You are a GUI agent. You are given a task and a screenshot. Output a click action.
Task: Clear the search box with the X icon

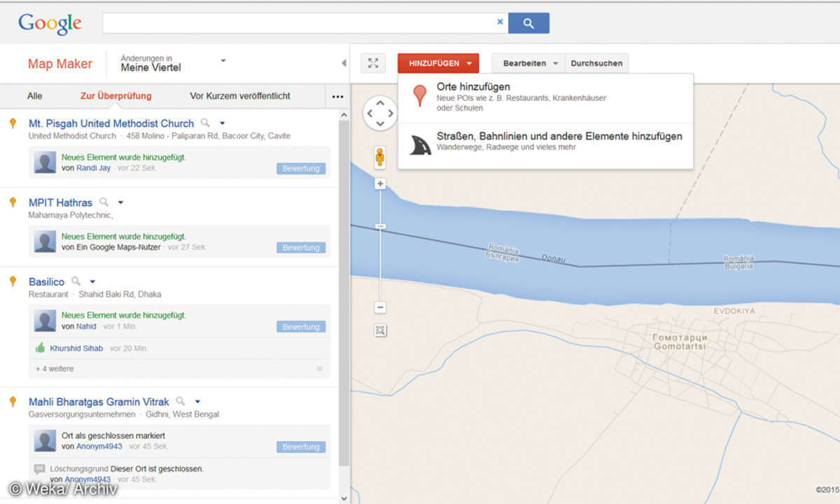tap(500, 22)
